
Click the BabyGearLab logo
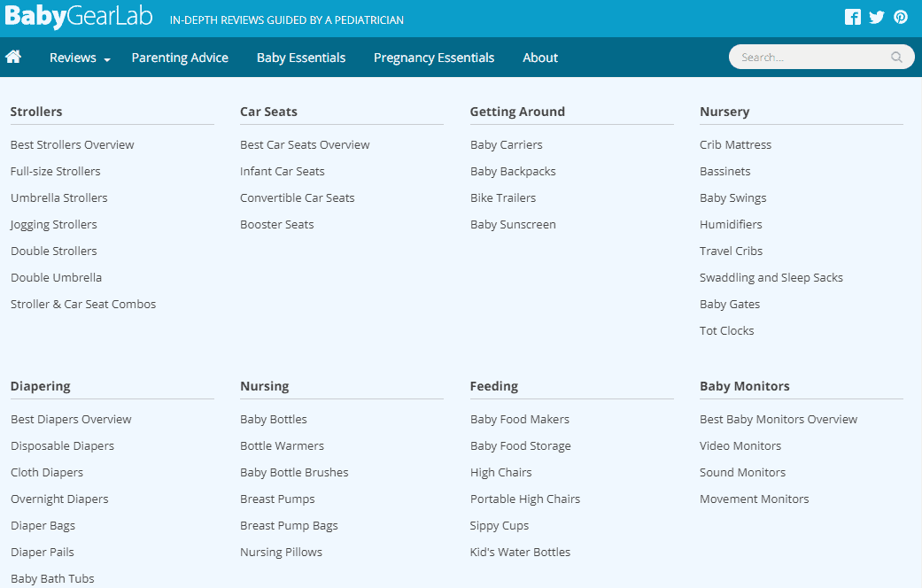point(79,17)
